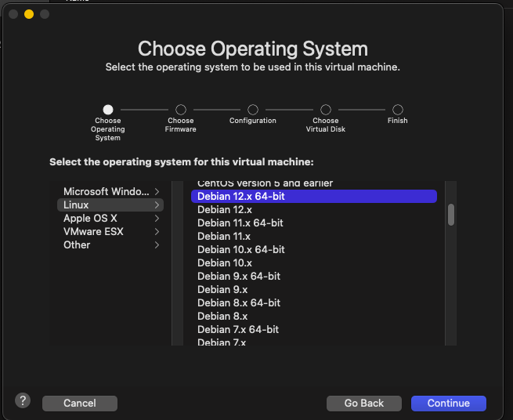Pick Debian 9.x 64-bit option

[x=238, y=277]
